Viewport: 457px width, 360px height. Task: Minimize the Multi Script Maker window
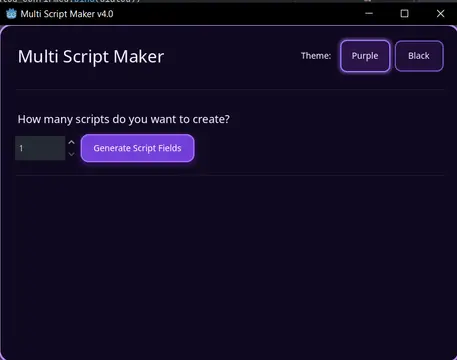[369, 13]
